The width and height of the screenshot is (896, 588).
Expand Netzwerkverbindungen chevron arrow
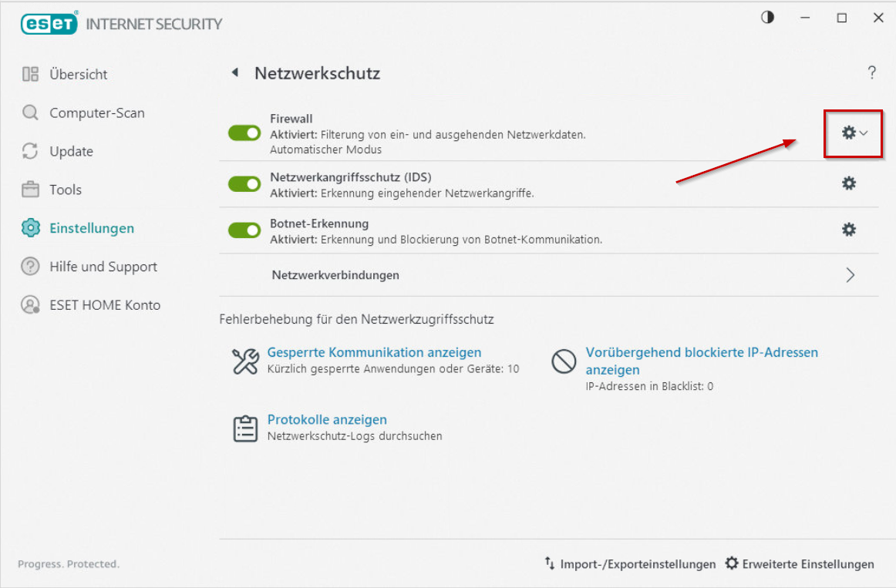(x=851, y=275)
